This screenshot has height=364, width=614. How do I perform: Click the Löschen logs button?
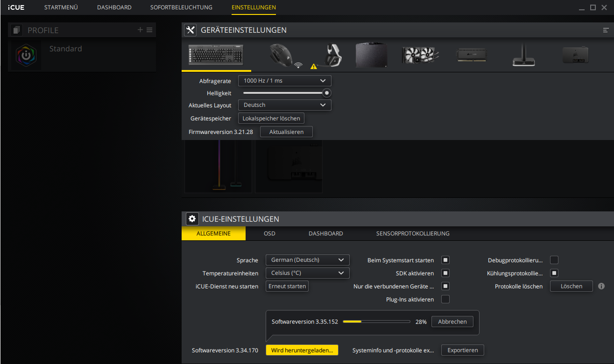point(572,286)
